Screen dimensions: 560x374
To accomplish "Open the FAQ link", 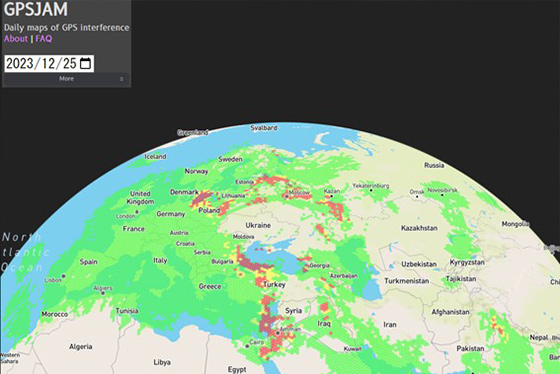I will (x=44, y=39).
